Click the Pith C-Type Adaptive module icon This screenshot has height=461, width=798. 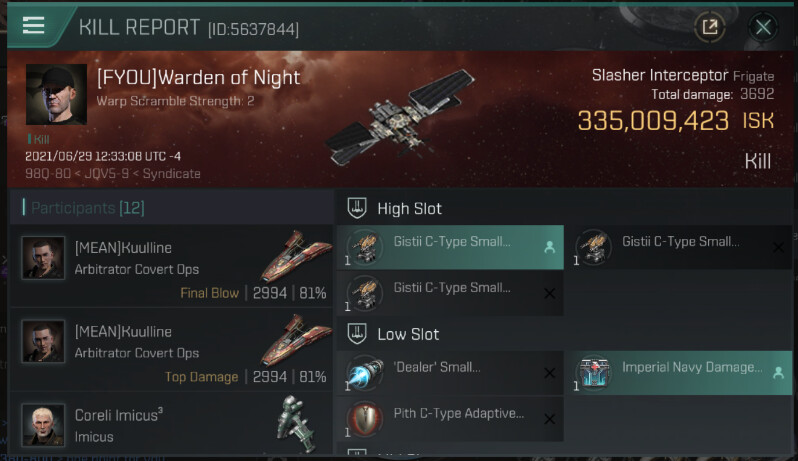click(364, 419)
